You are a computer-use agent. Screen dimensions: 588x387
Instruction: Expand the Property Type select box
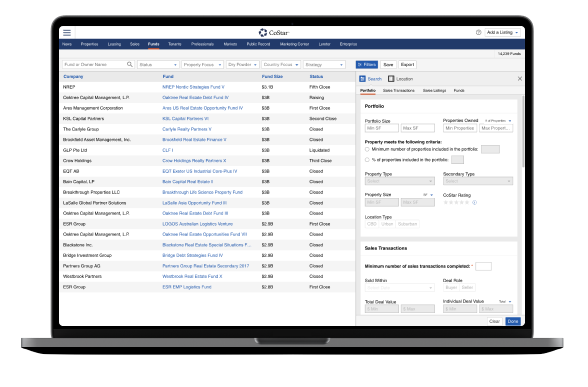click(400, 181)
